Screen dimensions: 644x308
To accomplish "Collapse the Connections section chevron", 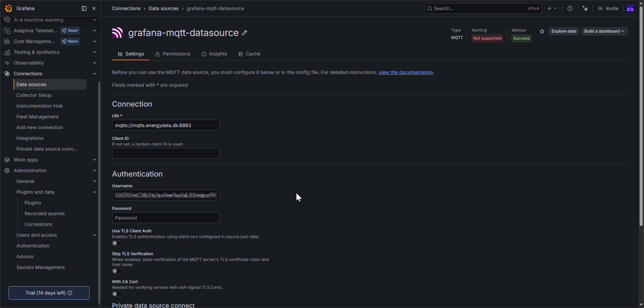I will point(95,74).
